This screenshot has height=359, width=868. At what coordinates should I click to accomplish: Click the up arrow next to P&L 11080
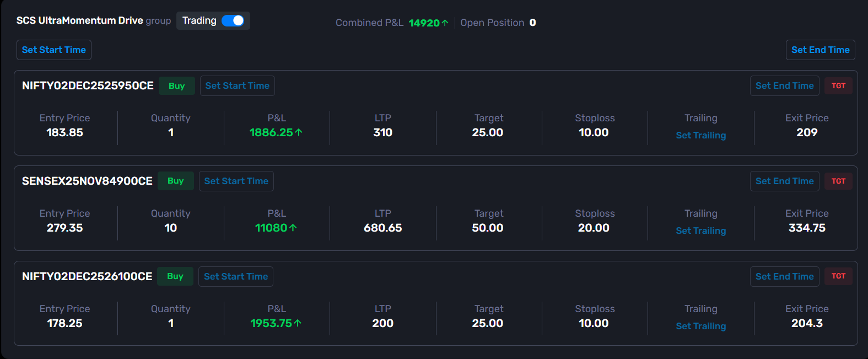click(x=293, y=228)
